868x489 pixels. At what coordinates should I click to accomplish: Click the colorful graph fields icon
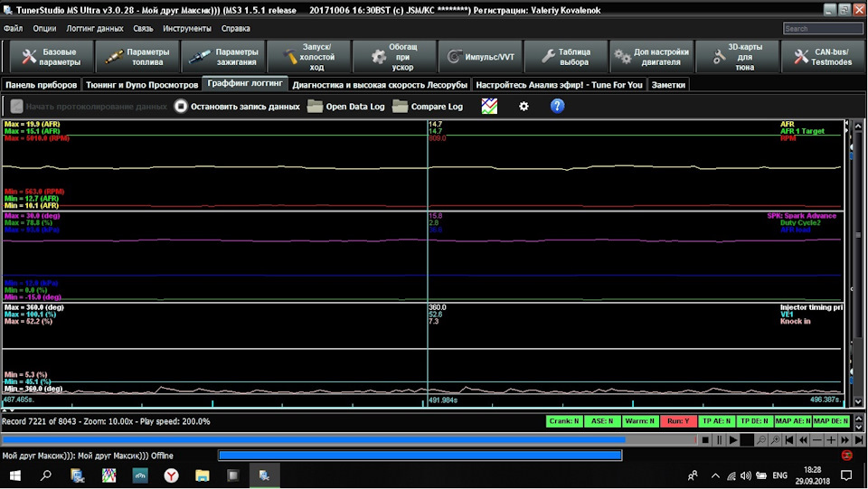(489, 106)
